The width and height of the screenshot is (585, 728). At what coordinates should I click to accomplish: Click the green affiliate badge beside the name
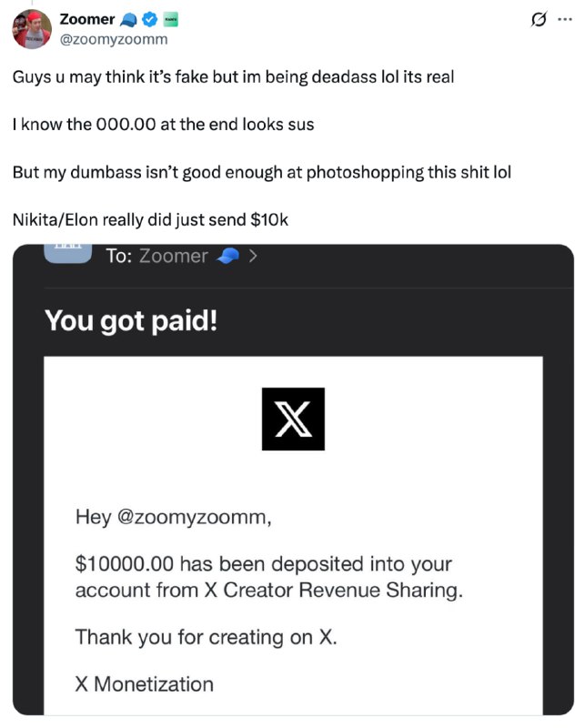pyautogui.click(x=171, y=19)
